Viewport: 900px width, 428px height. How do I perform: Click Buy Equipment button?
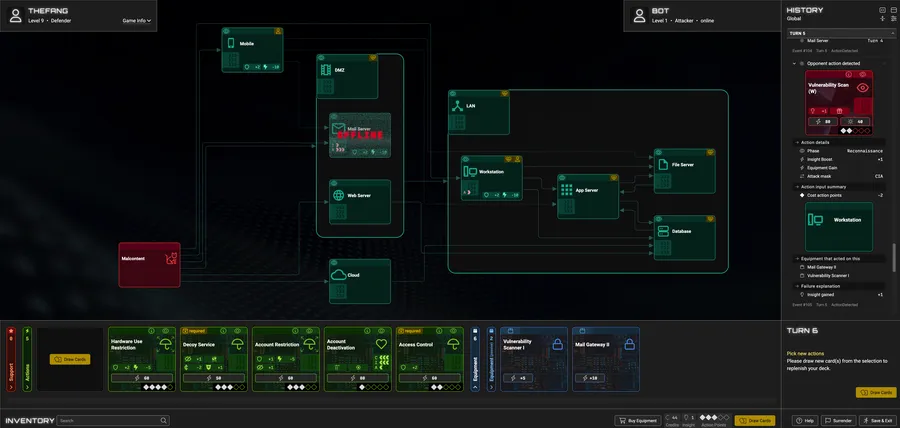638,421
